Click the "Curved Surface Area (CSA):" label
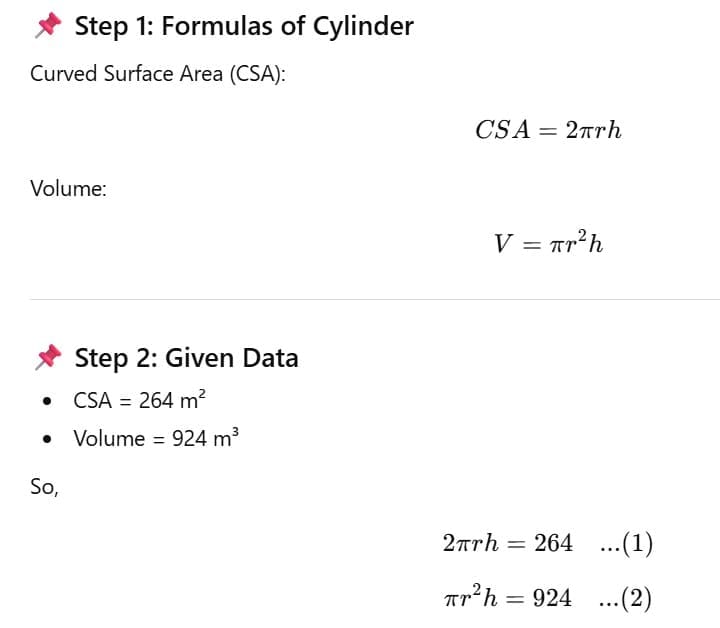 (x=158, y=74)
